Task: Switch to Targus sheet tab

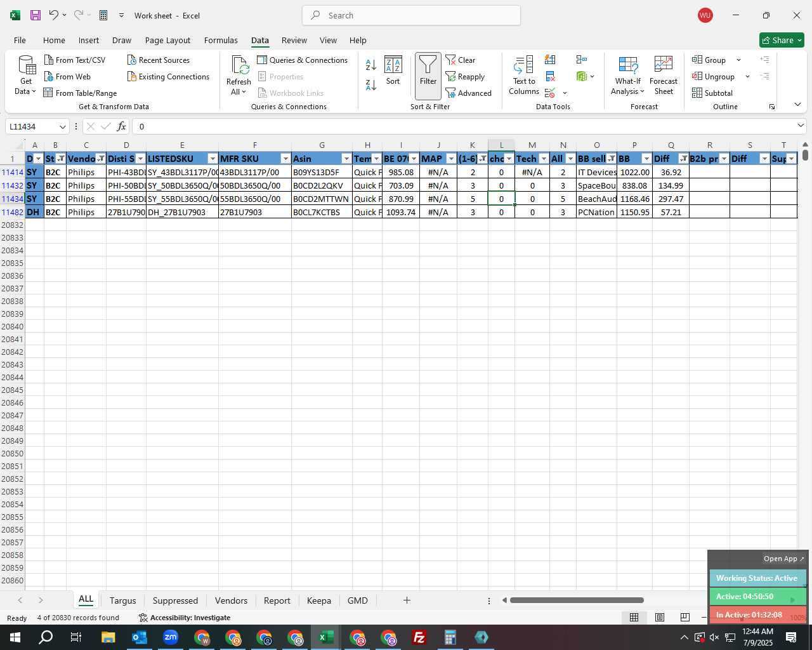Action: point(122,600)
